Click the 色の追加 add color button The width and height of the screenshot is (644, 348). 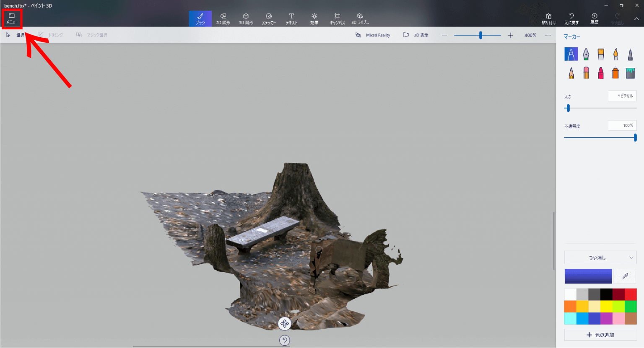(x=600, y=335)
